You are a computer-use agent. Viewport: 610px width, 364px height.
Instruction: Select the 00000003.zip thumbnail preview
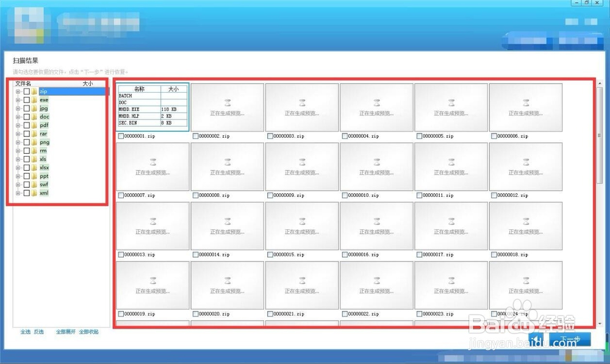click(x=302, y=107)
